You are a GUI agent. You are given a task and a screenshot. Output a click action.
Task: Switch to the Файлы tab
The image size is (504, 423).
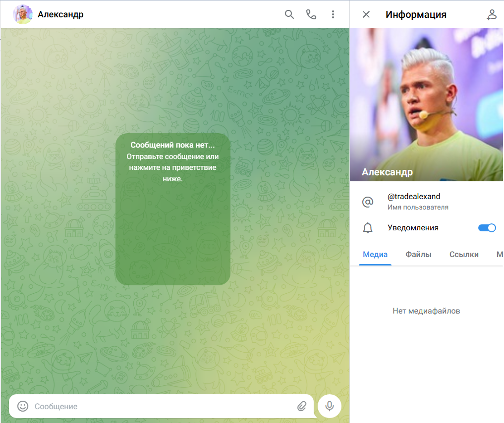(418, 255)
